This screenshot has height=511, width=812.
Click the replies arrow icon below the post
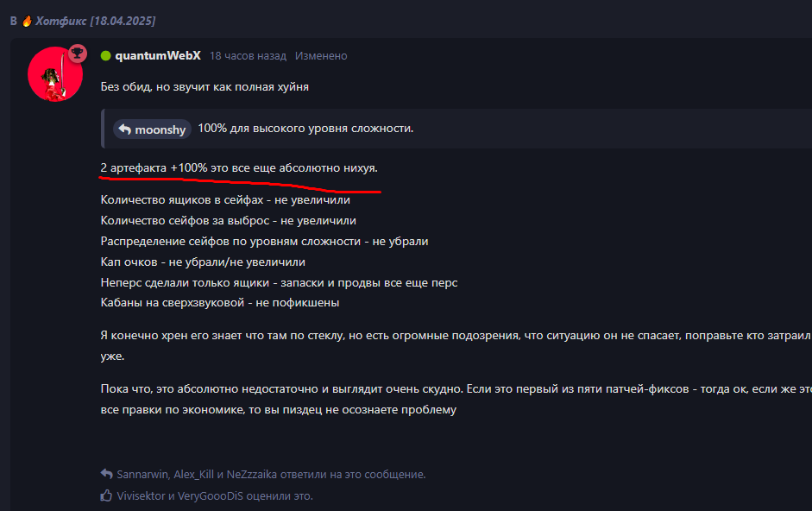pyautogui.click(x=107, y=474)
